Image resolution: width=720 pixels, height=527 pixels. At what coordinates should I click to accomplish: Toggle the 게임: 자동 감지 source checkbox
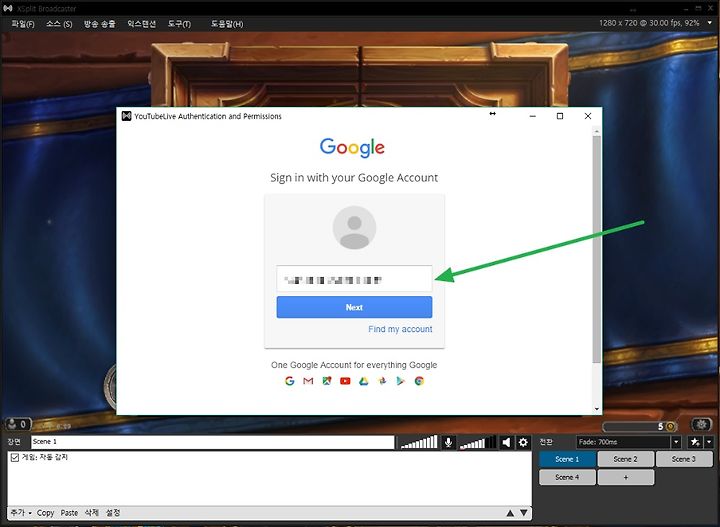pos(14,457)
